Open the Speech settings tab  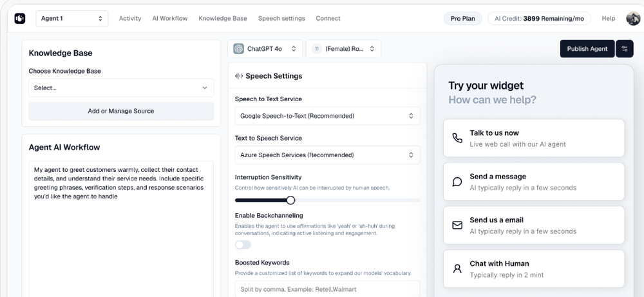tap(281, 19)
